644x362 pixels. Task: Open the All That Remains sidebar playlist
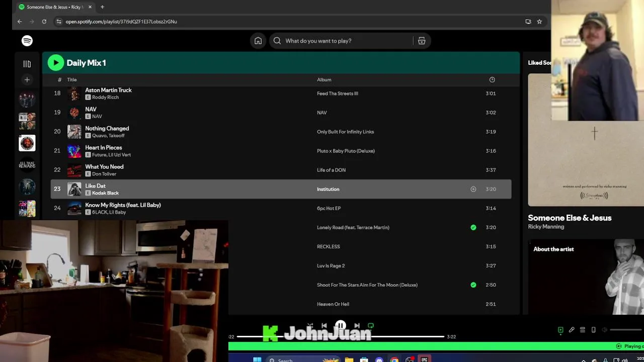point(27,164)
